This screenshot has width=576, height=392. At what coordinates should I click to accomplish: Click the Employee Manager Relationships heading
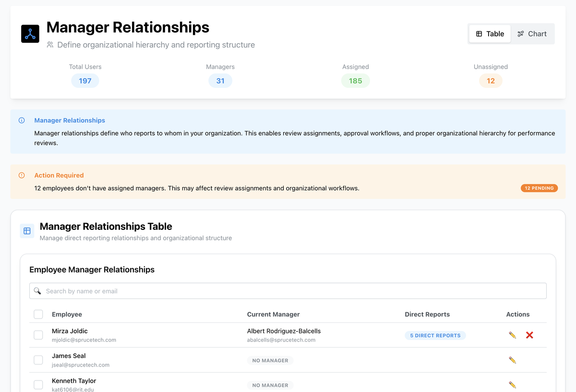pyautogui.click(x=92, y=270)
